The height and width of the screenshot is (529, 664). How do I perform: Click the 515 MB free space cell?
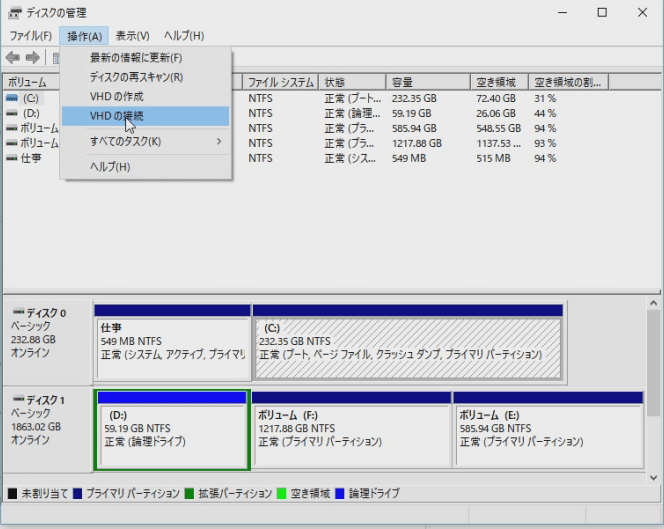493,158
